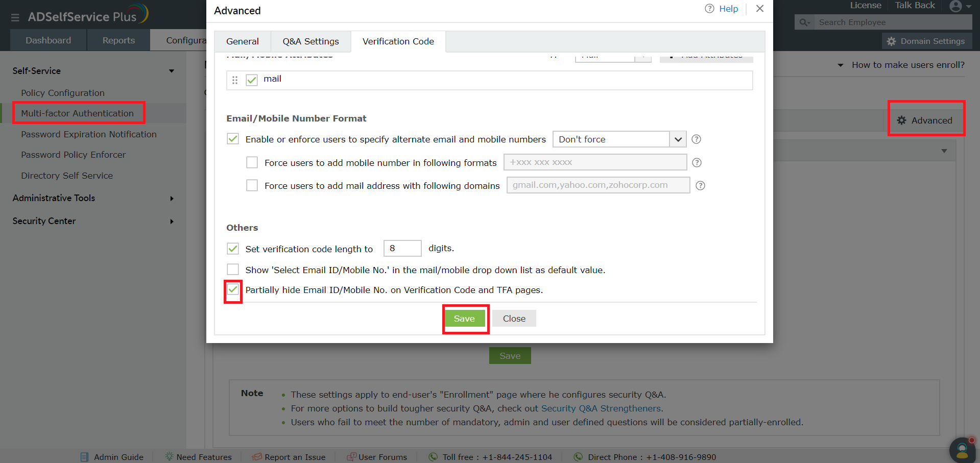Click the Report an Issue icon

point(257,457)
